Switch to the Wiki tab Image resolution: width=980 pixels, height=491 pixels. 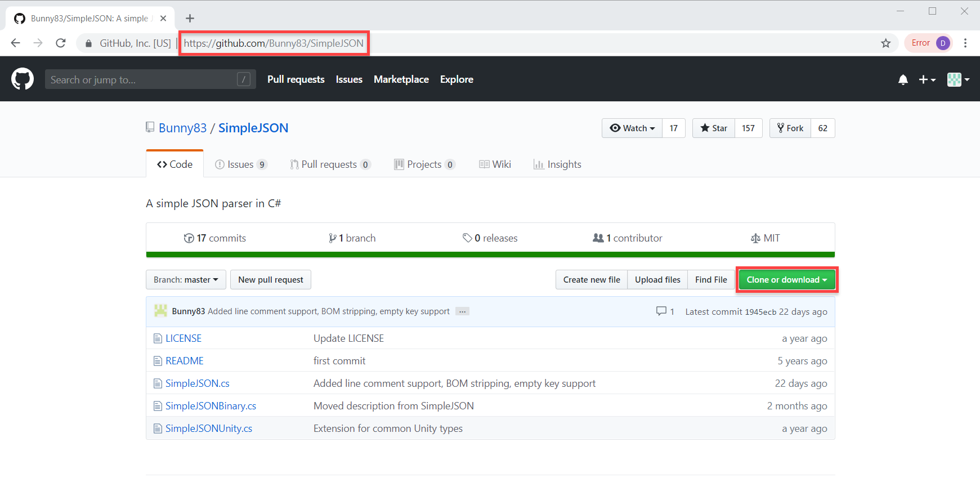pyautogui.click(x=495, y=164)
